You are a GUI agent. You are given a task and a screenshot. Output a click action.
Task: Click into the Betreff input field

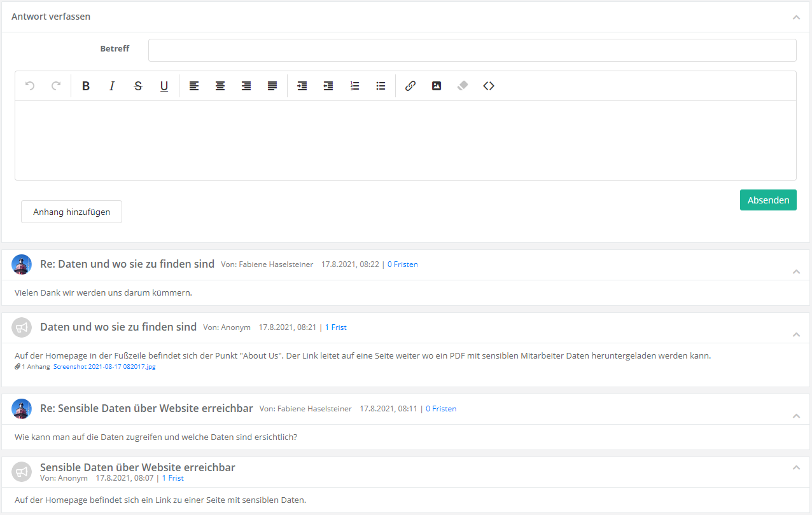[472, 50]
